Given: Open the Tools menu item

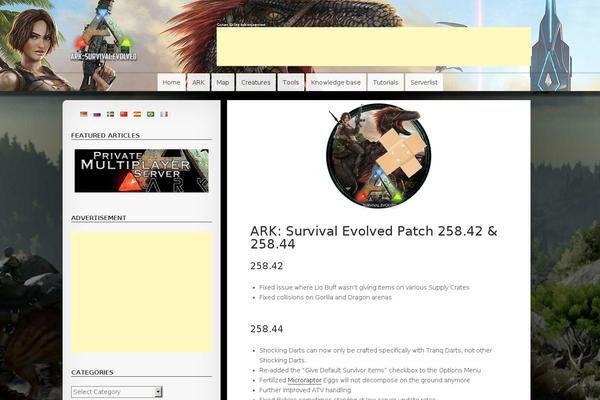Looking at the screenshot, I should point(291,82).
